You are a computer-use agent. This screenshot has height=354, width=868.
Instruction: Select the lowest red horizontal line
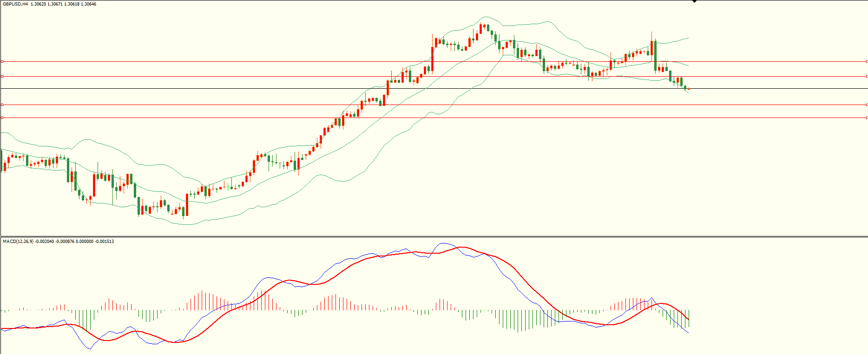point(434,118)
